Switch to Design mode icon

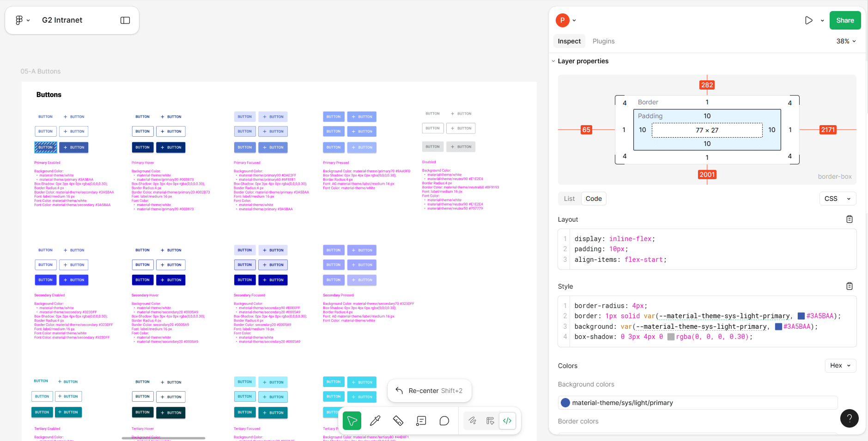coord(490,421)
